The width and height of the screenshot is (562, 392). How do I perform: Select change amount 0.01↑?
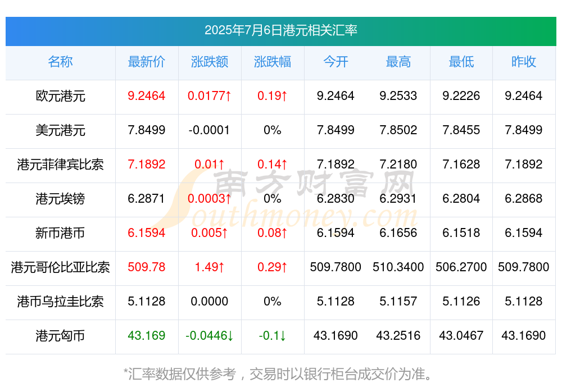210,164
